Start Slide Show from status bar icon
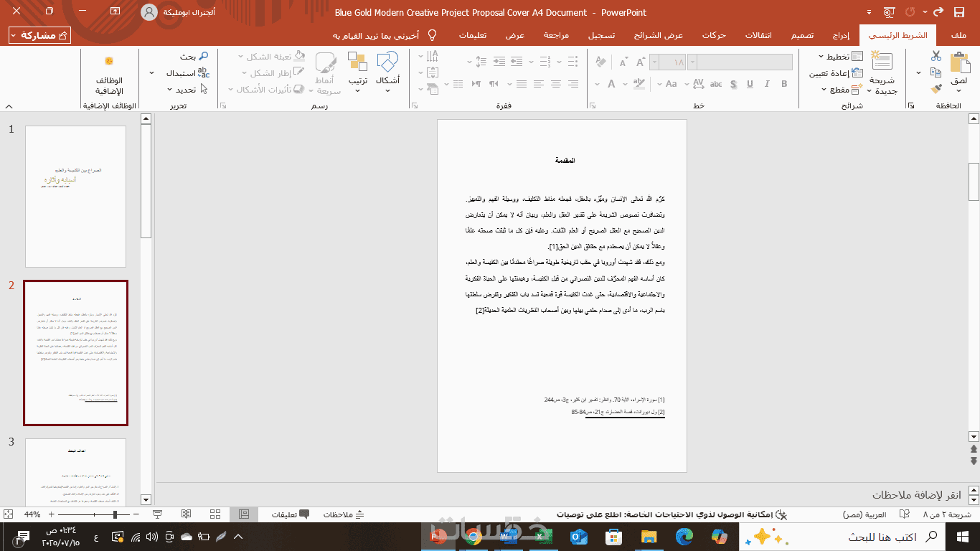Viewport: 980px width, 551px height. point(158,514)
